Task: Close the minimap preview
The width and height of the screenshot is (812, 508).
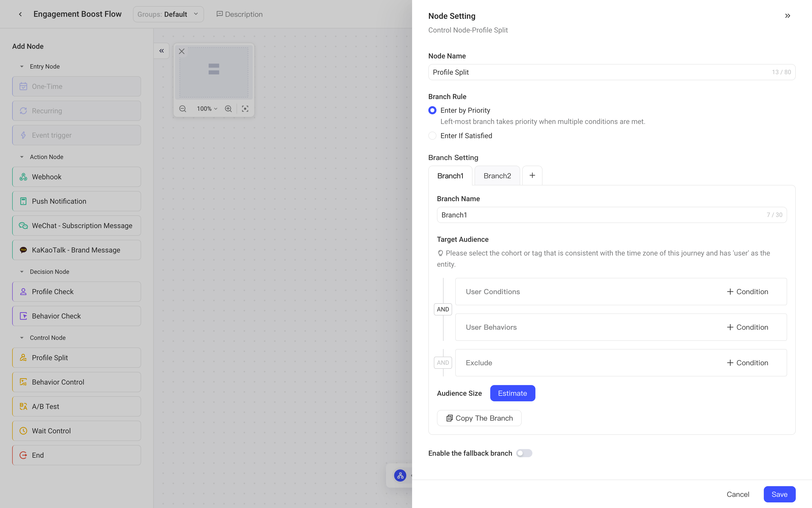Action: coord(181,51)
